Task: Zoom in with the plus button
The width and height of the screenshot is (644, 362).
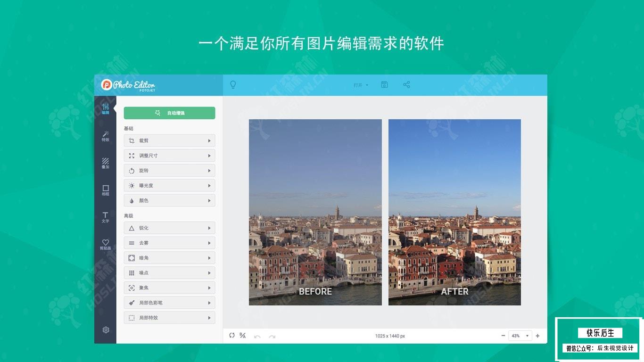Action: [x=537, y=336]
